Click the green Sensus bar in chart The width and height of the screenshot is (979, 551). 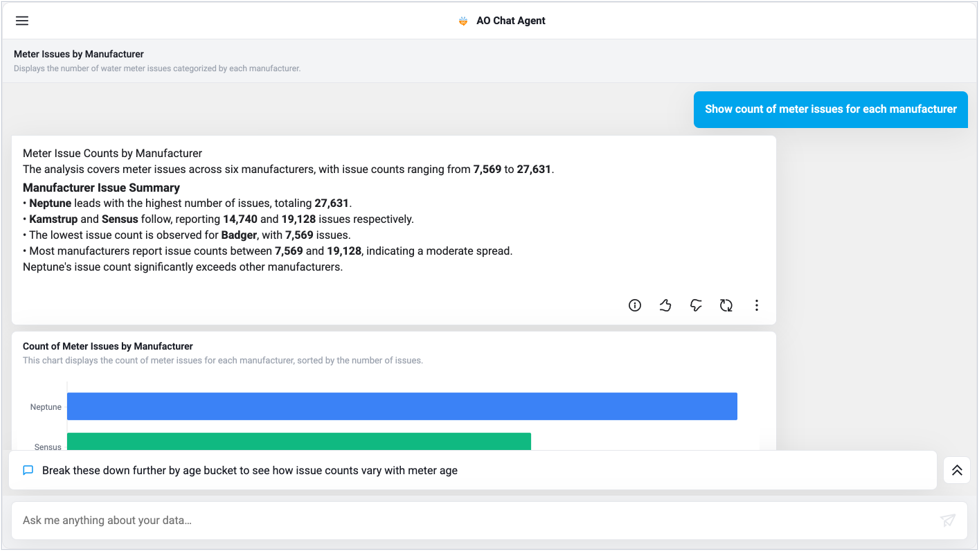click(299, 441)
